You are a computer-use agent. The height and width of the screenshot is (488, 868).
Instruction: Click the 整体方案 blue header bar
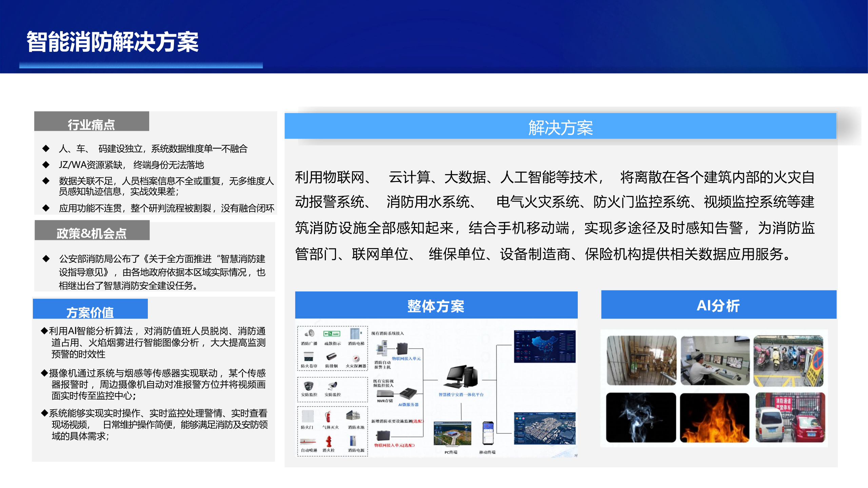click(436, 305)
